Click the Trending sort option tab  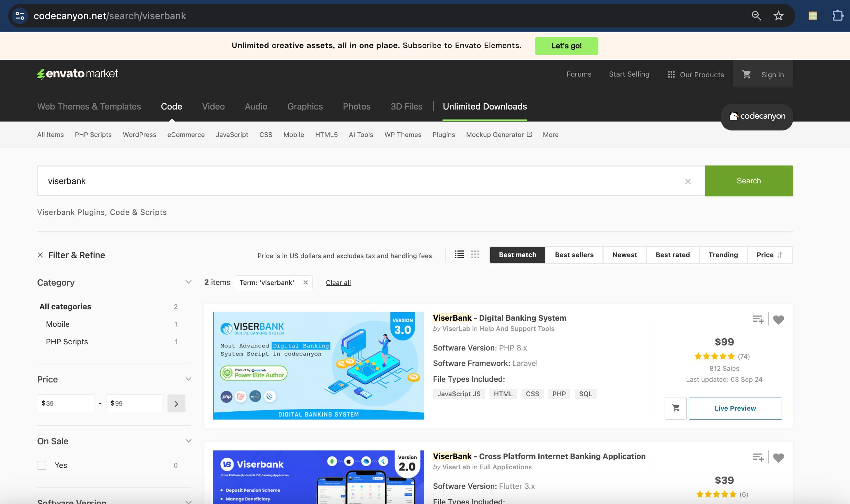(723, 254)
